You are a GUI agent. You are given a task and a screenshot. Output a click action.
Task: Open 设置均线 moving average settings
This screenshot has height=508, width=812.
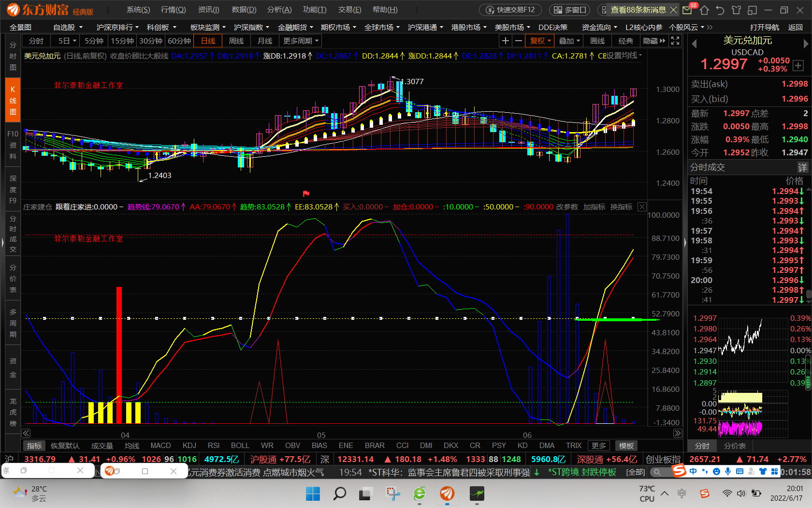[624, 56]
